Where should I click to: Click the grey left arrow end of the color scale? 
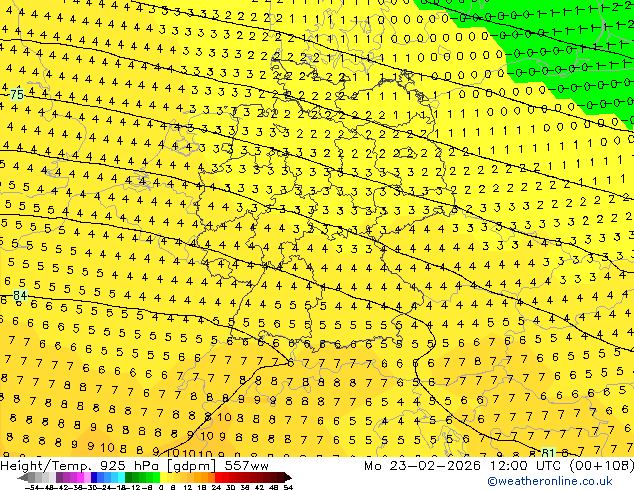22,477
